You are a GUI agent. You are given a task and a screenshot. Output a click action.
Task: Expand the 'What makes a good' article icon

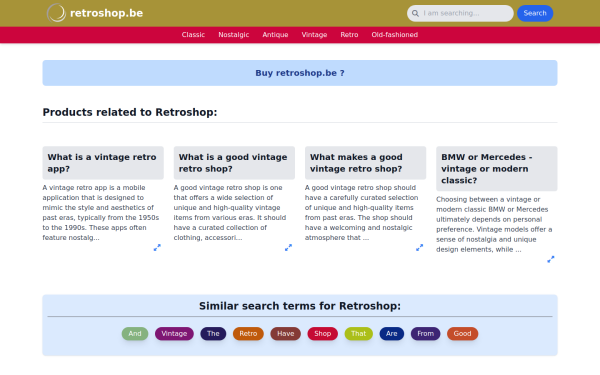419,248
